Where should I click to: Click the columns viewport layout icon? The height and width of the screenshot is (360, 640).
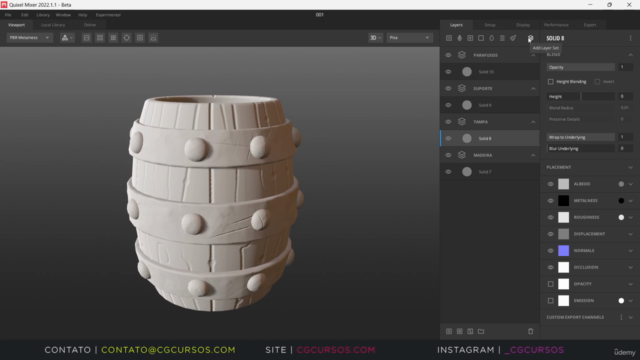(x=113, y=38)
